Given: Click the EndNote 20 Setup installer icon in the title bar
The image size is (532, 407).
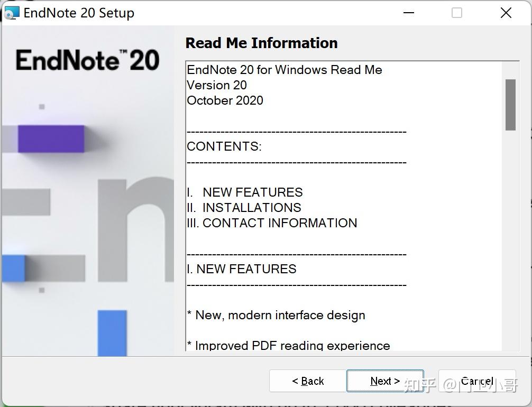Looking at the screenshot, I should [12, 12].
